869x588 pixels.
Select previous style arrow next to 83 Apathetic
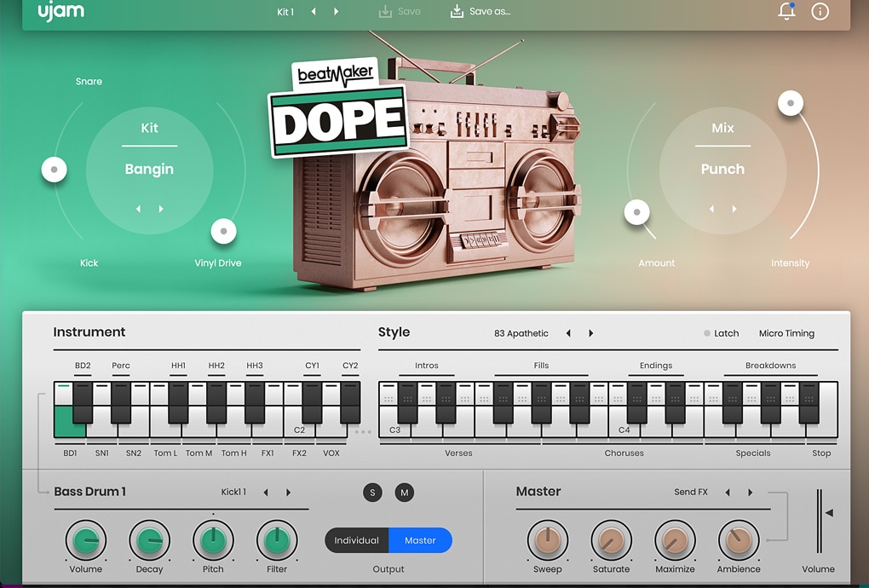[x=568, y=333]
